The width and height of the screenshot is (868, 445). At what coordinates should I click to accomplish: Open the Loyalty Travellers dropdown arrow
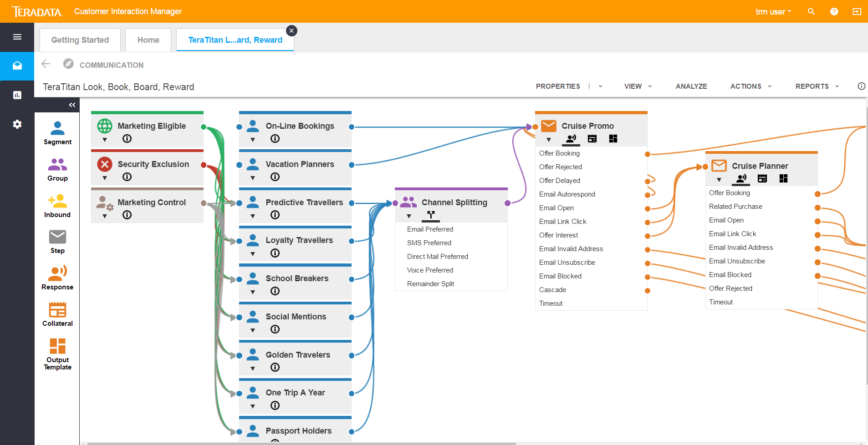253,253
